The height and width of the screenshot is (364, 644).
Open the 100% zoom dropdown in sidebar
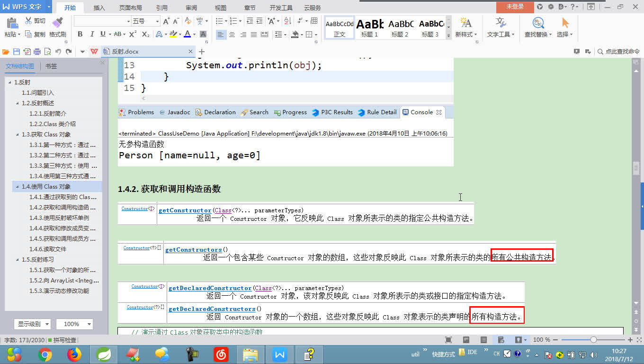74,324
